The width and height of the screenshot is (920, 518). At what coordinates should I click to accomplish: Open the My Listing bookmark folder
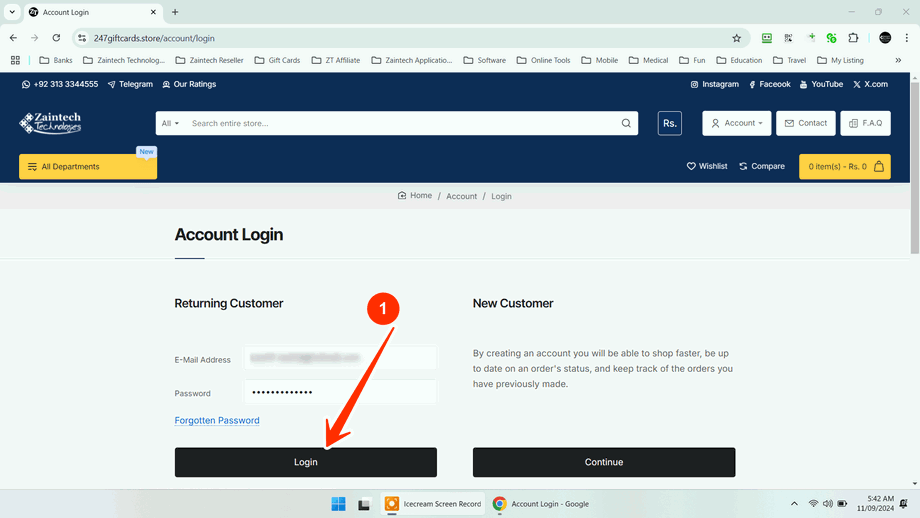[x=840, y=60]
